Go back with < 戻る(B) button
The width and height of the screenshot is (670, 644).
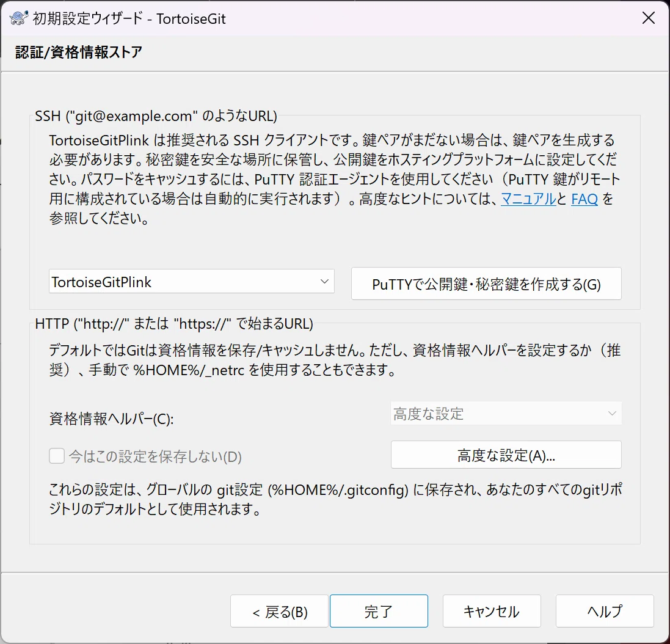coord(280,612)
